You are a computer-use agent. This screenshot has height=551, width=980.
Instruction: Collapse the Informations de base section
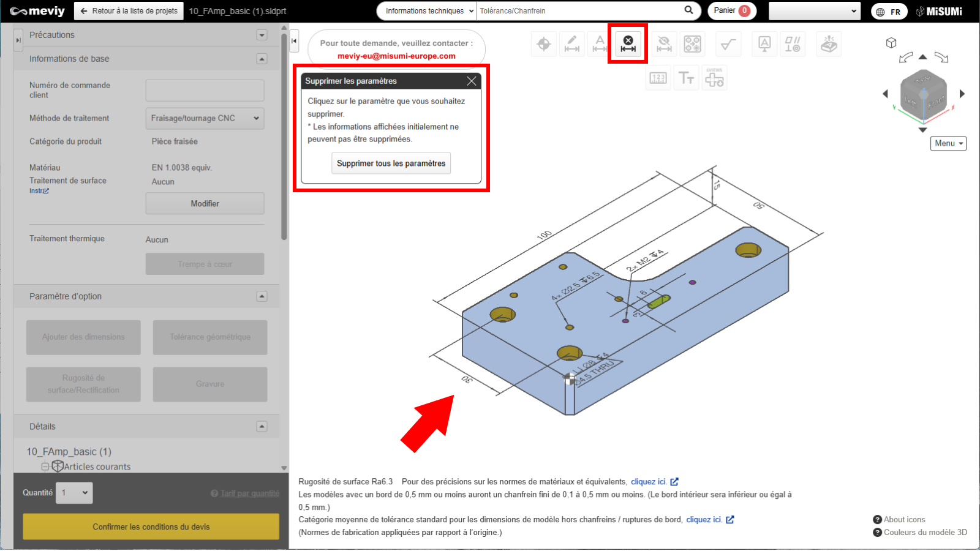click(262, 59)
